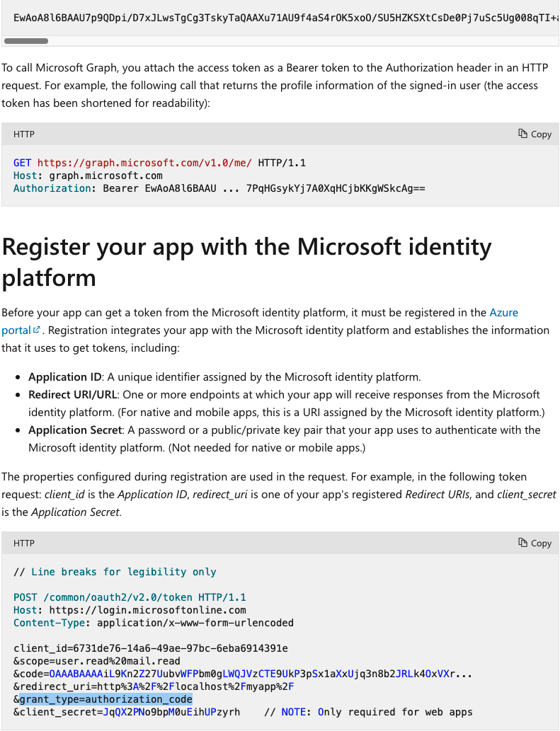Screen dimensions: 560x731
Task: Copy the token request code block
Action: pos(535,543)
